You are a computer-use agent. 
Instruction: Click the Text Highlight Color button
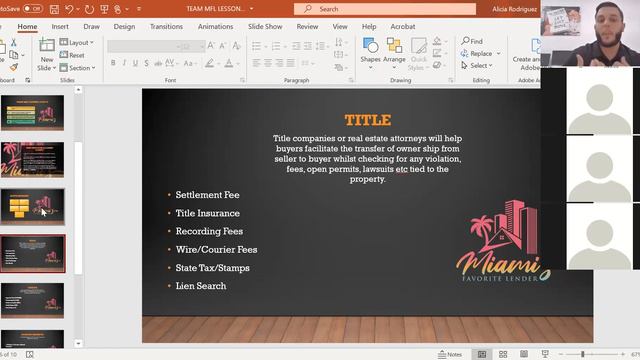tap(210, 63)
